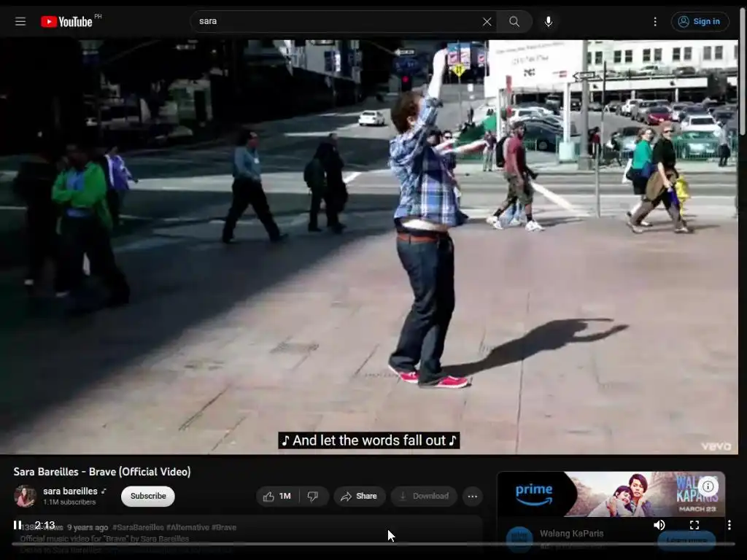The image size is (747, 560).
Task: Start voice search with microphone
Action: [x=549, y=21]
